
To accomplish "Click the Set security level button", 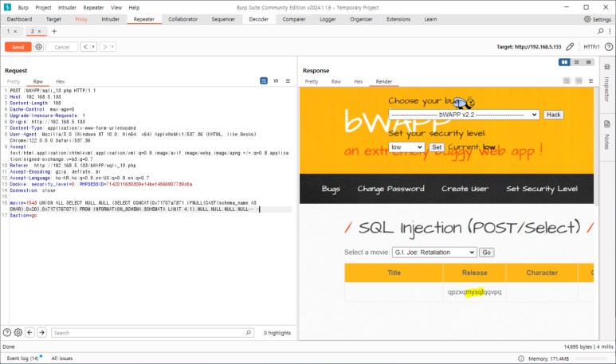I will (x=437, y=147).
